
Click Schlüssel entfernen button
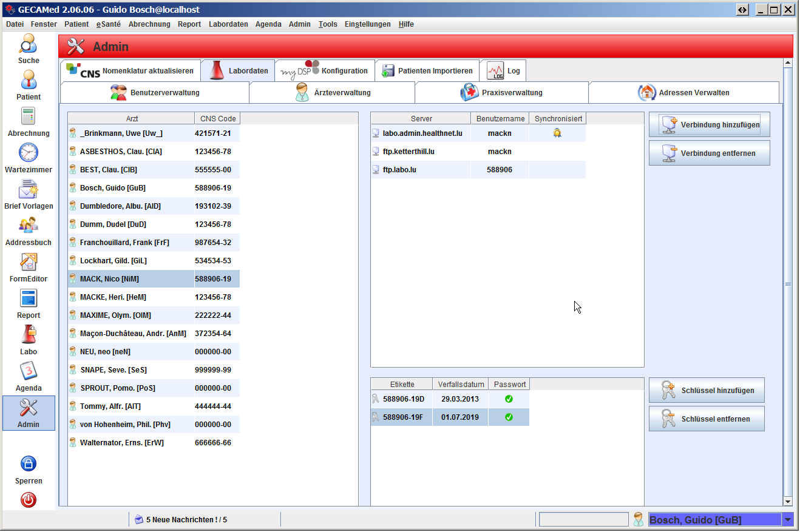(707, 419)
